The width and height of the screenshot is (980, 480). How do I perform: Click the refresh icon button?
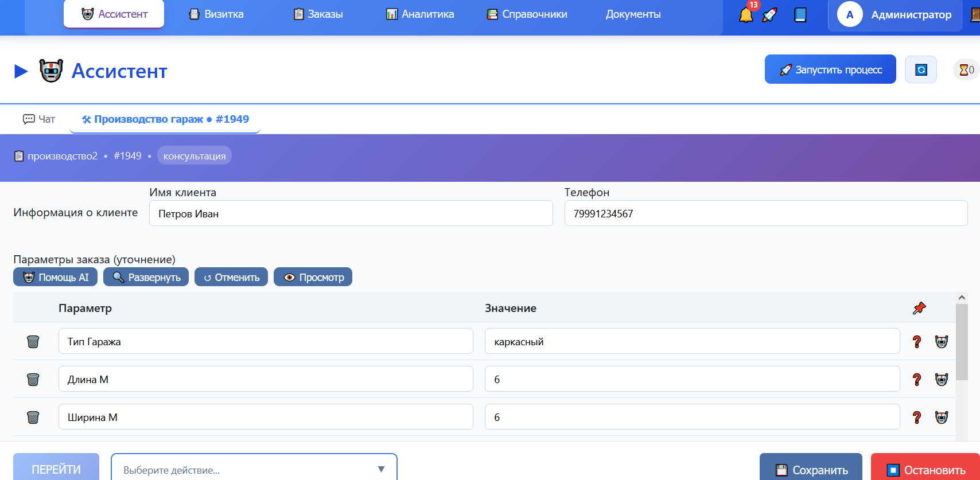coord(921,69)
